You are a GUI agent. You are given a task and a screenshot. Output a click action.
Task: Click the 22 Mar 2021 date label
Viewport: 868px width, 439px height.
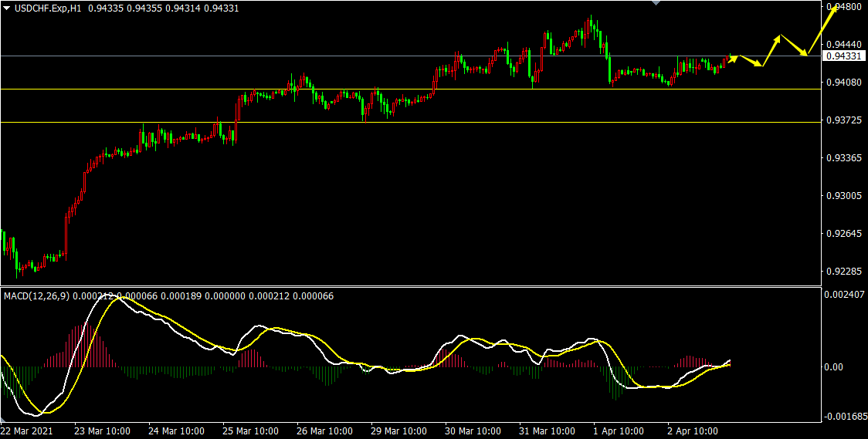click(x=27, y=431)
